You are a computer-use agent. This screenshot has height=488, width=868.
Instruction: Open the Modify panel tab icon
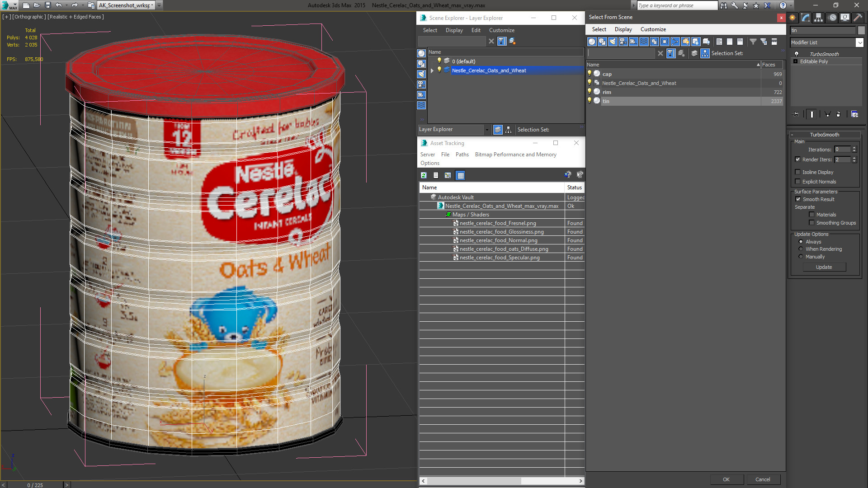coord(806,18)
